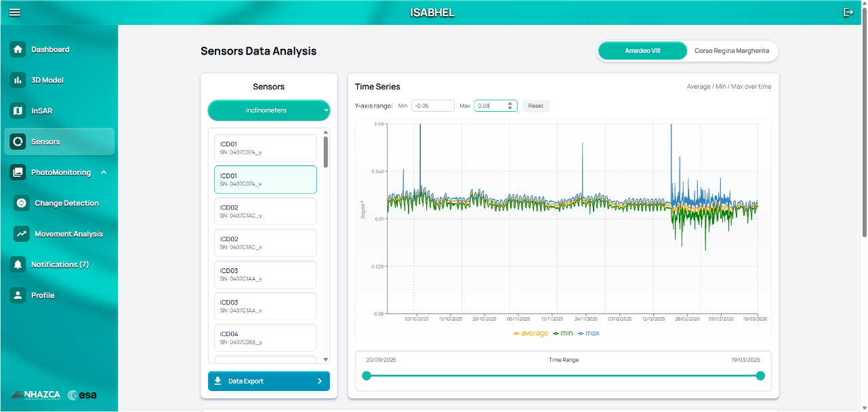This screenshot has width=868, height=412.
Task: Click the Y-axis Min input field
Action: pyautogui.click(x=432, y=106)
